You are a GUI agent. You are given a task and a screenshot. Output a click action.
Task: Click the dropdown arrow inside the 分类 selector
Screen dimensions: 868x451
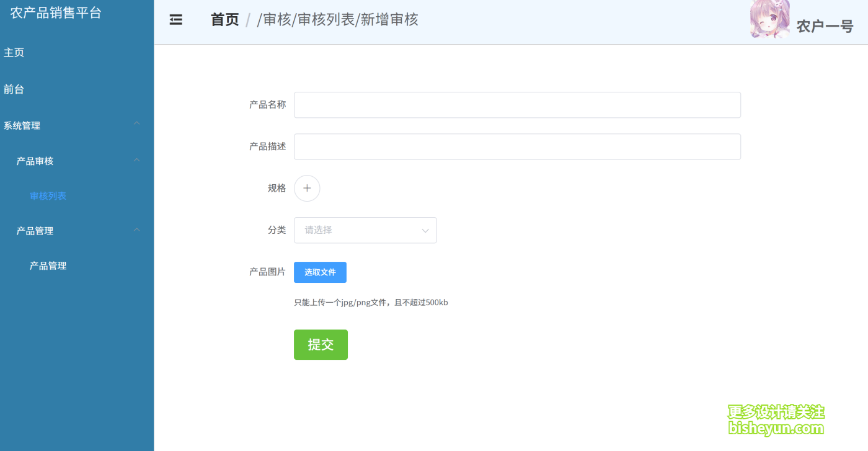point(425,230)
